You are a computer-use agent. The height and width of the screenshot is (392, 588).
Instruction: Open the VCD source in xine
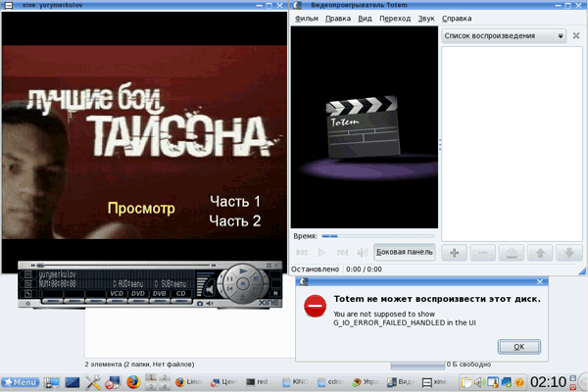pyautogui.click(x=117, y=294)
